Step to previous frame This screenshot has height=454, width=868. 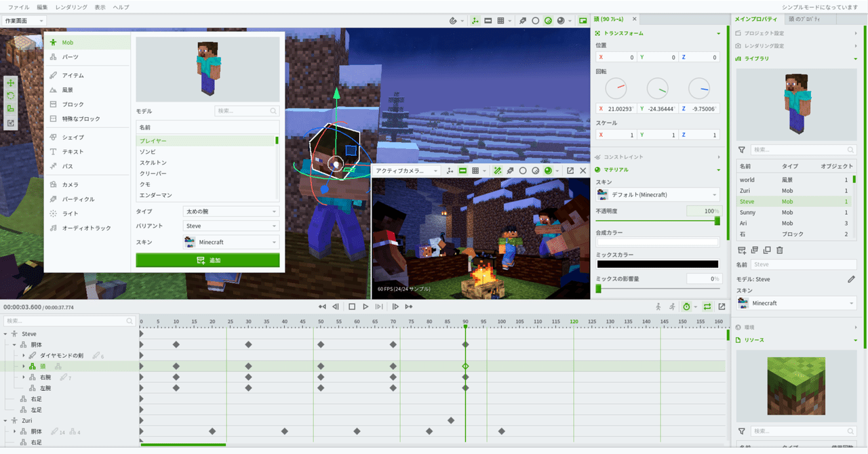point(336,307)
